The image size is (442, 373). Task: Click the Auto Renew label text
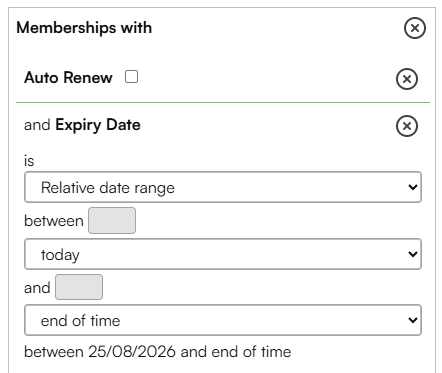tap(68, 78)
